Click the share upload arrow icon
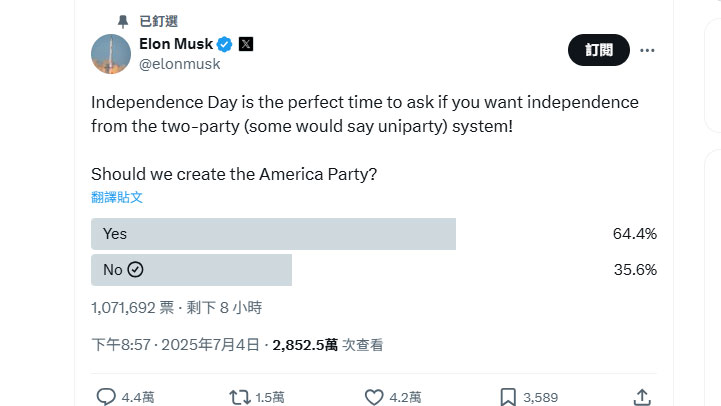The height and width of the screenshot is (406, 721). pos(642,397)
